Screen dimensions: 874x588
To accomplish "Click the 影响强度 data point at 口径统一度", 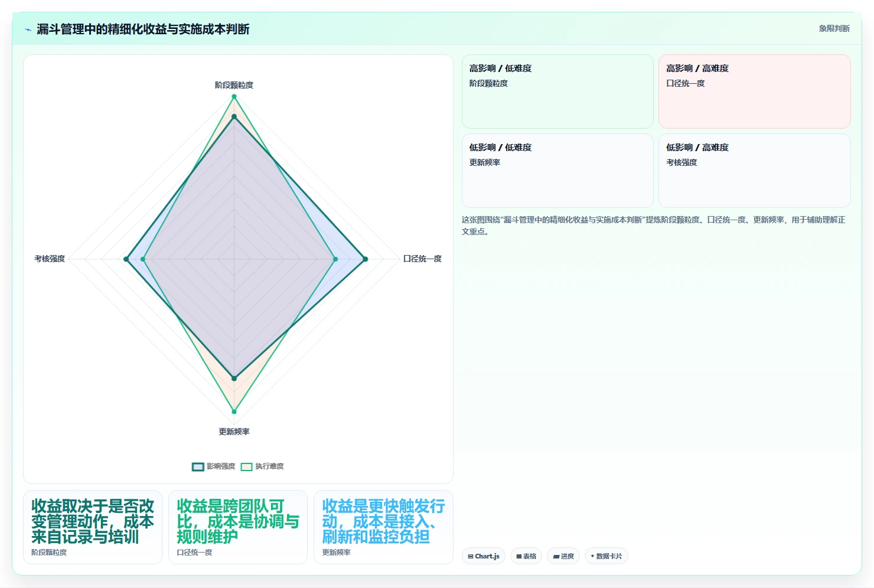I will (365, 259).
